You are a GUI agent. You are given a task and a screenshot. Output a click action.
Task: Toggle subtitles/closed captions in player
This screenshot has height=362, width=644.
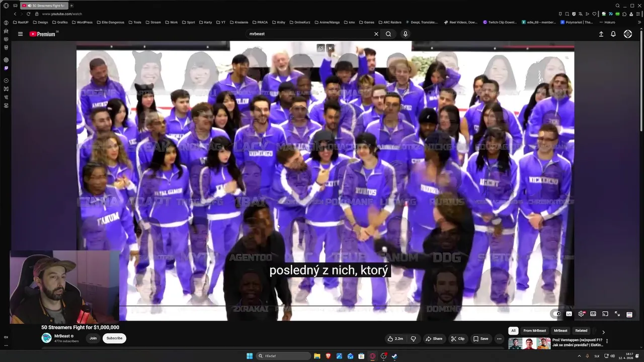pos(569,314)
